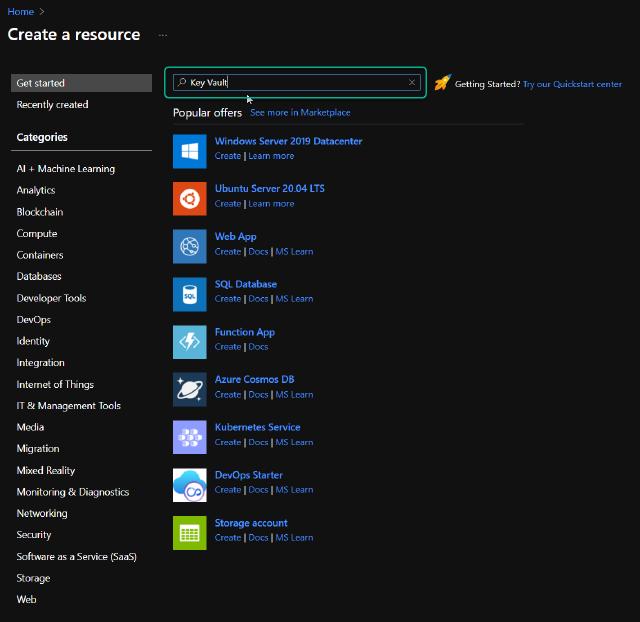The image size is (640, 622).
Task: Clear the search box with X button
Action: coord(412,83)
